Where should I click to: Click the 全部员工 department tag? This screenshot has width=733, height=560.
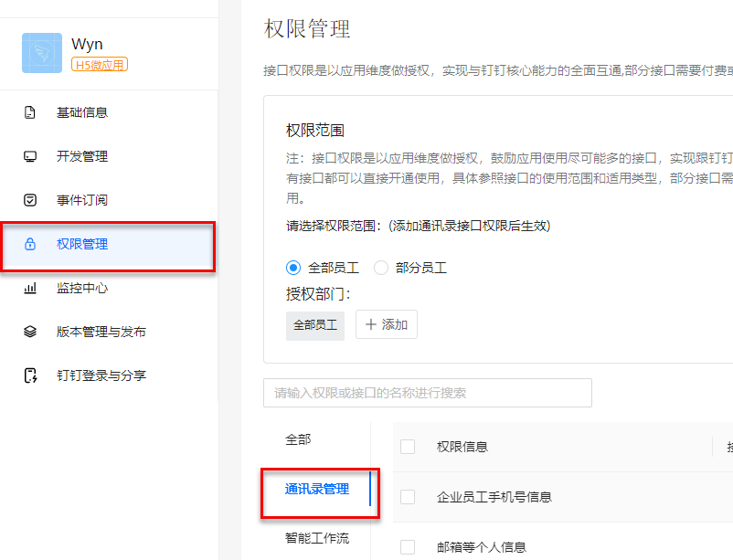(x=315, y=324)
